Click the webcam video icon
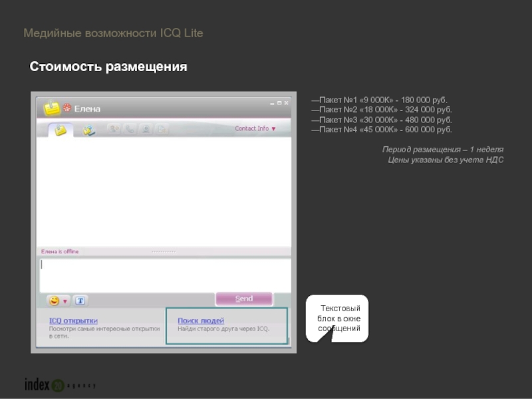 [146, 129]
